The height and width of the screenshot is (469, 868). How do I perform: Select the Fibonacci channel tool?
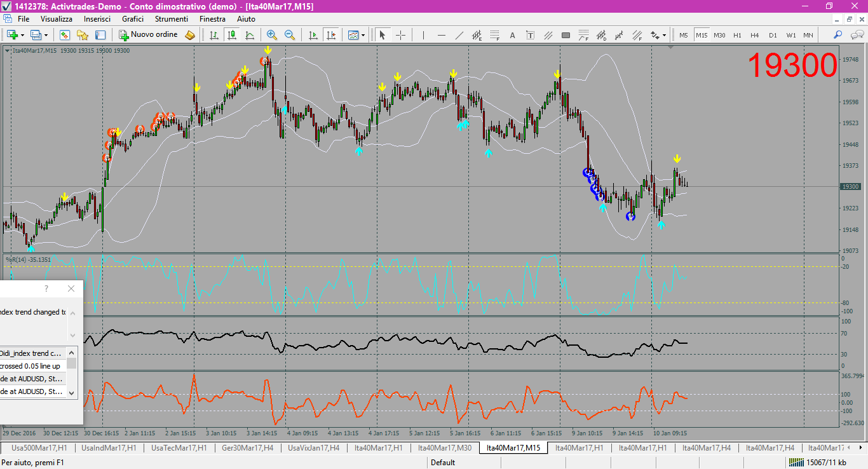(637, 35)
